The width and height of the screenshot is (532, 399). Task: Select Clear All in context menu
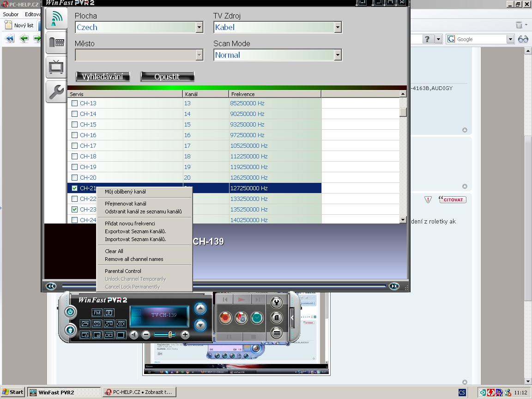[x=114, y=251]
